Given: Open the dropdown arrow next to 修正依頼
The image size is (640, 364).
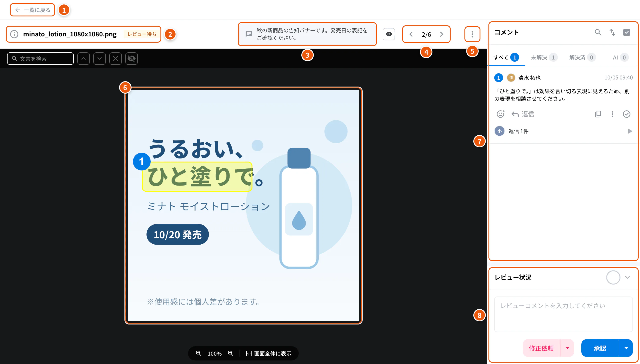Looking at the screenshot, I should (567, 348).
